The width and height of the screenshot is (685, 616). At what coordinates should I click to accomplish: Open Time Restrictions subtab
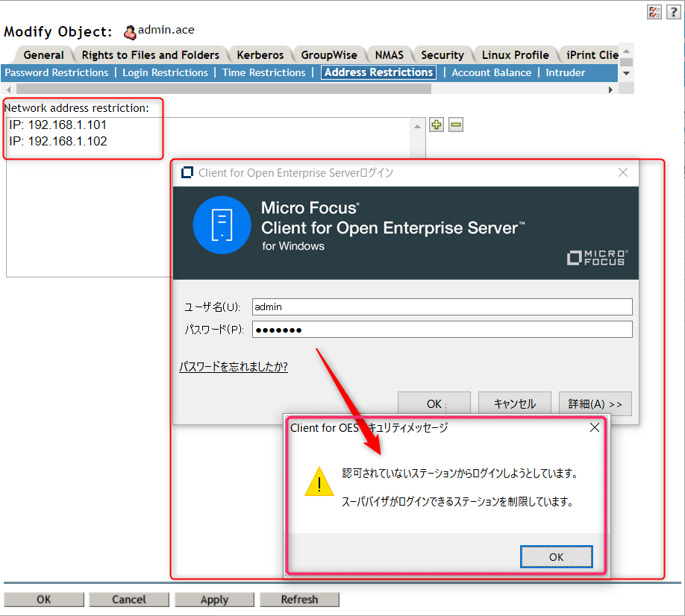264,72
